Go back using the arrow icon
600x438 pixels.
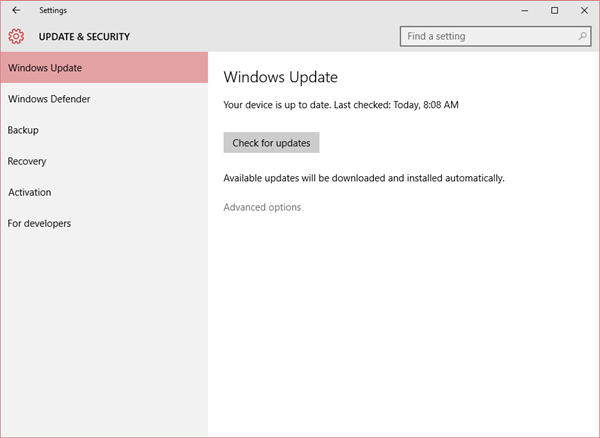[x=16, y=10]
